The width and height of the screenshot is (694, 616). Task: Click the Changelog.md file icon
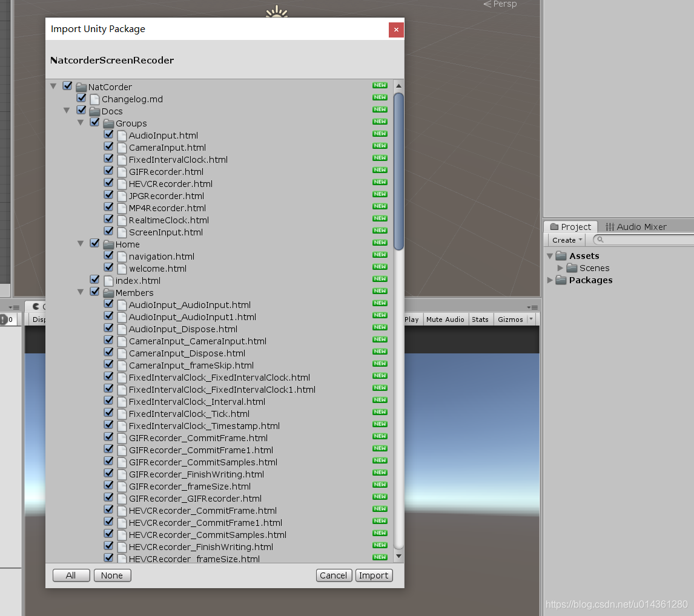coord(94,99)
